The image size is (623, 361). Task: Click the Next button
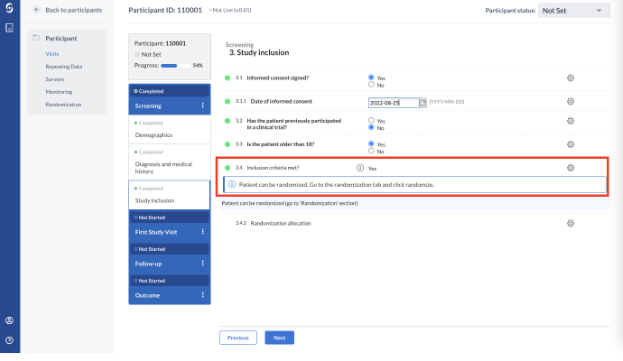[279, 338]
